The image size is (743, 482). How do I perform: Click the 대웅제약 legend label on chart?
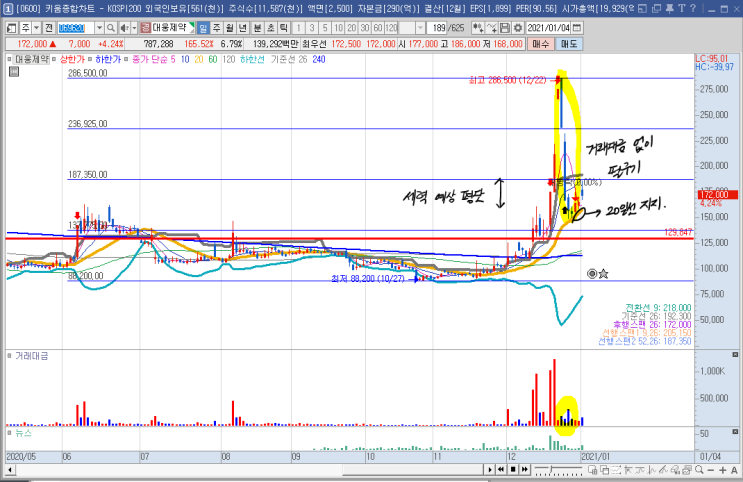coord(31,59)
